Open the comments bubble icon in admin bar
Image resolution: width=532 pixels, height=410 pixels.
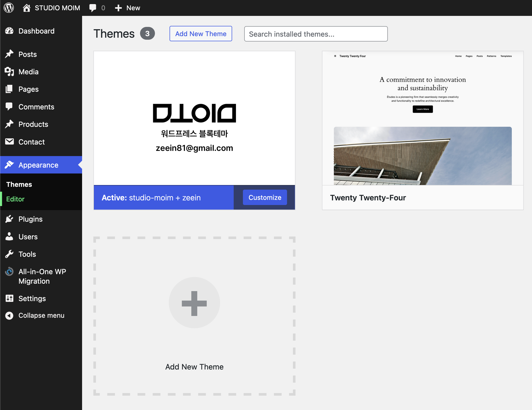coord(93,8)
